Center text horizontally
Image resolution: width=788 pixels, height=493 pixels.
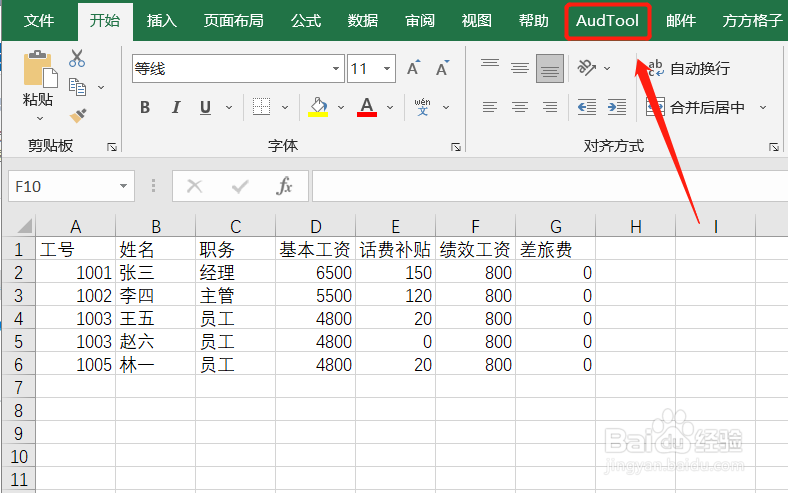click(520, 107)
